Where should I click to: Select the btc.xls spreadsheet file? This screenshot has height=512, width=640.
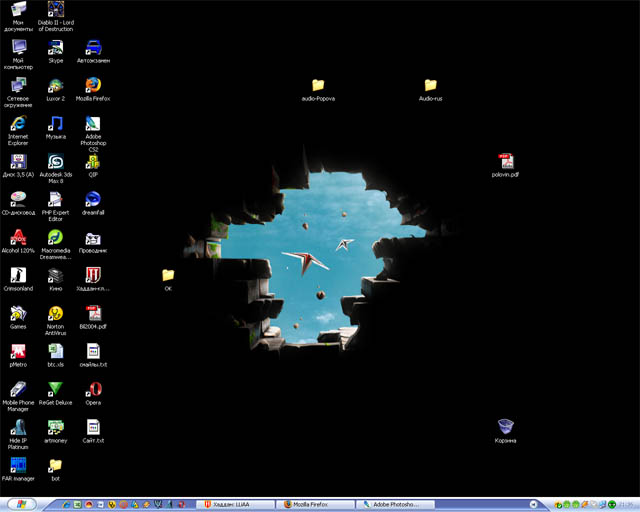click(56, 351)
